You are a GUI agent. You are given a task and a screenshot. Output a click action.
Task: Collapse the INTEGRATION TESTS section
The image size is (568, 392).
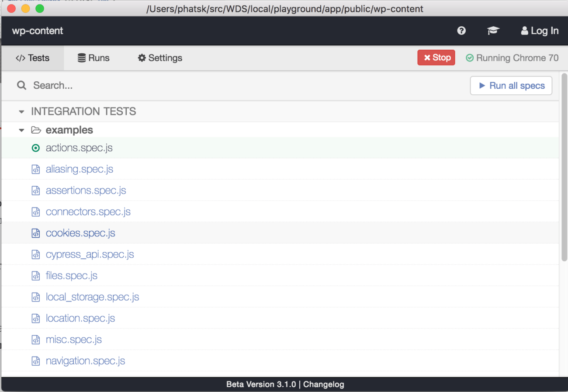click(x=21, y=111)
